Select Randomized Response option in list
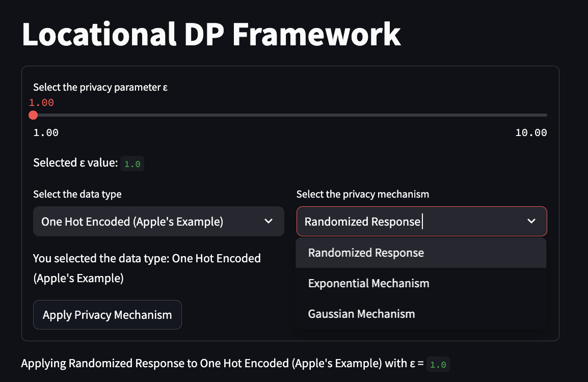Viewport: 588px width, 382px height. click(421, 253)
